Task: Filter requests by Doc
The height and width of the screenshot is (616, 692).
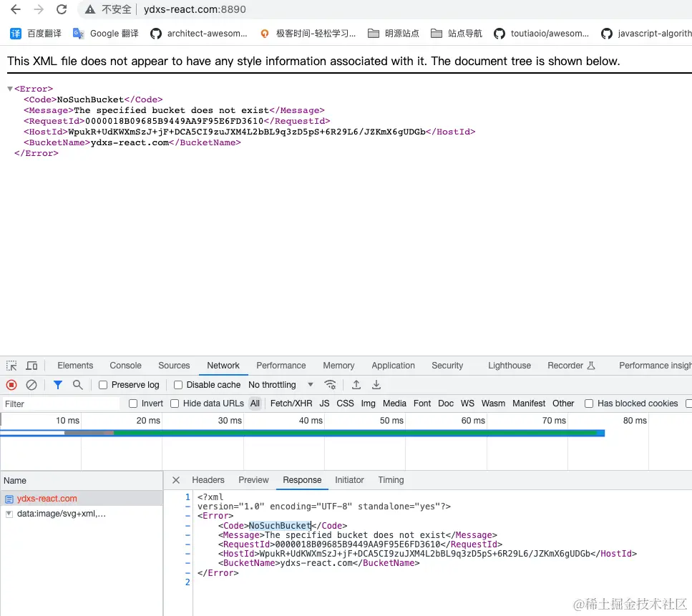Action: tap(446, 404)
